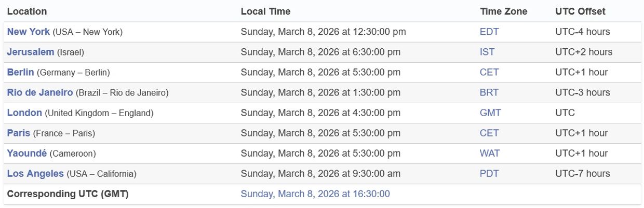The width and height of the screenshot is (644, 208).
Task: Open the corresponding UTC time link
Action: click(315, 194)
